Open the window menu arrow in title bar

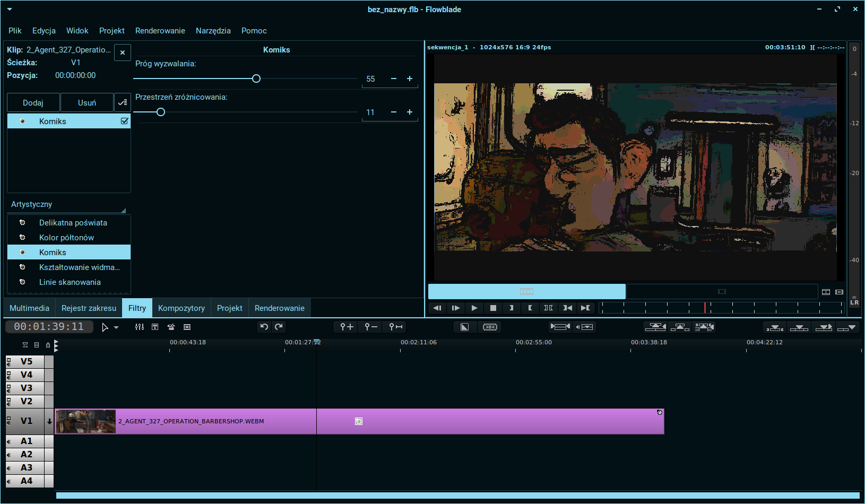coord(10,9)
